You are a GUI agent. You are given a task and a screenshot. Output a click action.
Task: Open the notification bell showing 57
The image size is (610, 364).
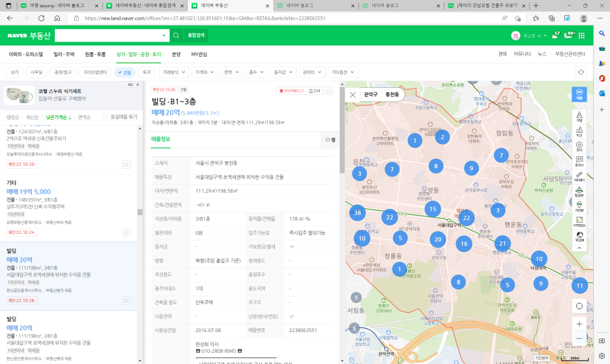556,35
